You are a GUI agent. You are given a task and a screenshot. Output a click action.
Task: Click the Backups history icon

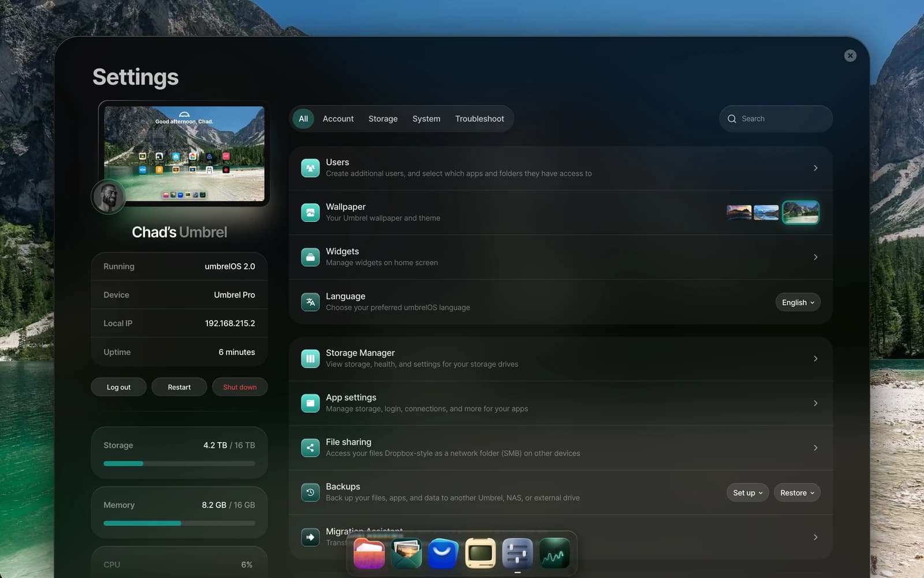click(x=310, y=492)
